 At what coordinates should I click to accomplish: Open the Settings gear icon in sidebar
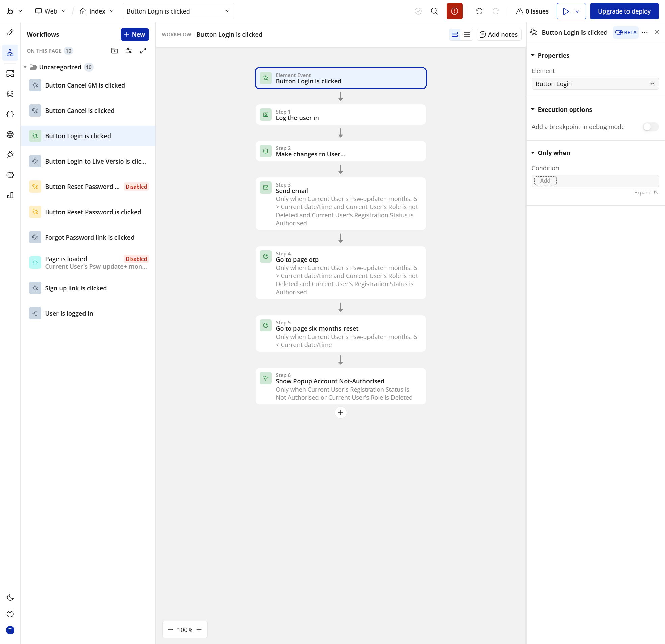click(10, 175)
